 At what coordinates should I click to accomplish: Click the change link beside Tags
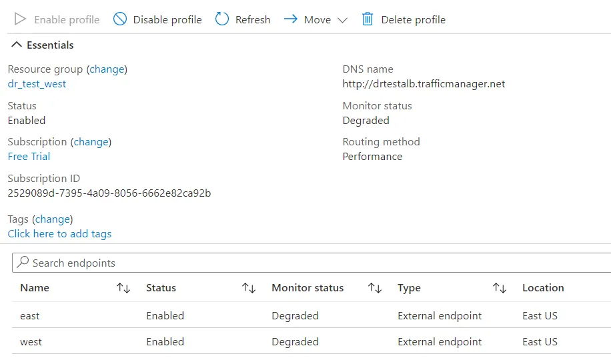click(53, 219)
